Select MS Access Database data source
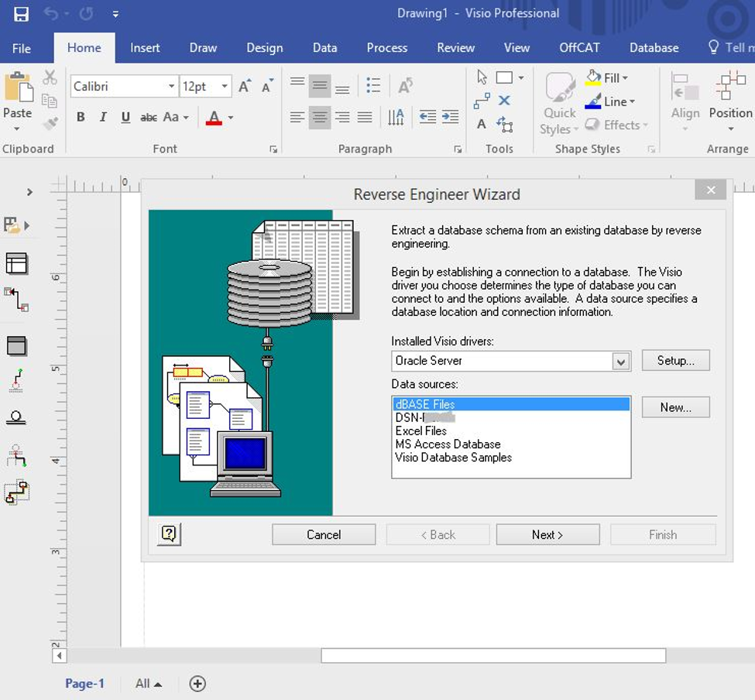The height and width of the screenshot is (700, 755). [448, 444]
